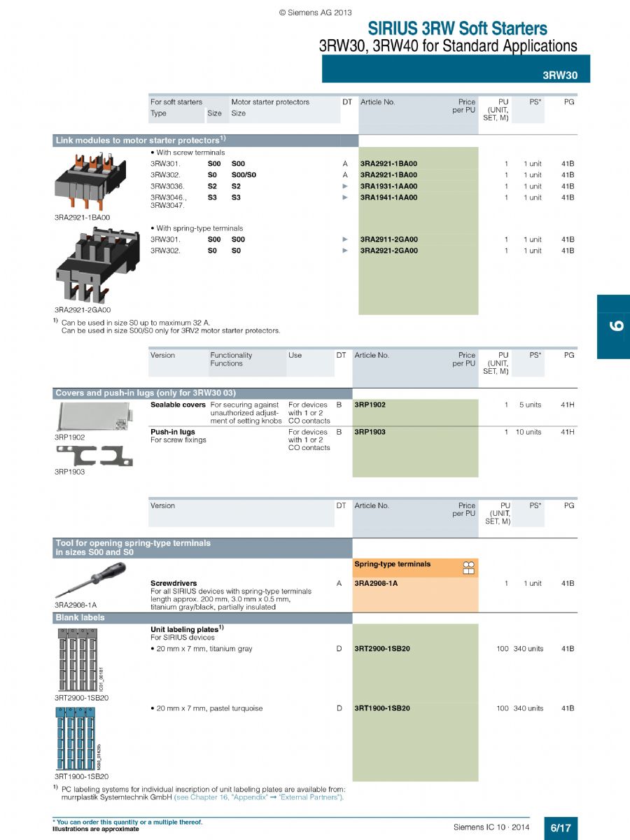The image size is (630, 840).
Task: Click the 3RP1903 push-in lugs picture
Action: pos(94,456)
